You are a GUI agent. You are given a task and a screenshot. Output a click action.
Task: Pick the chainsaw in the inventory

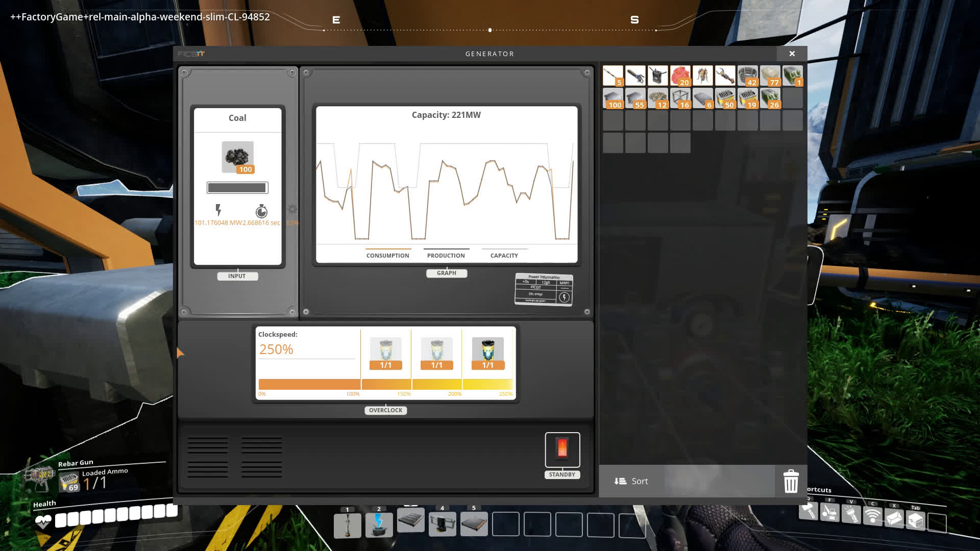pyautogui.click(x=635, y=76)
